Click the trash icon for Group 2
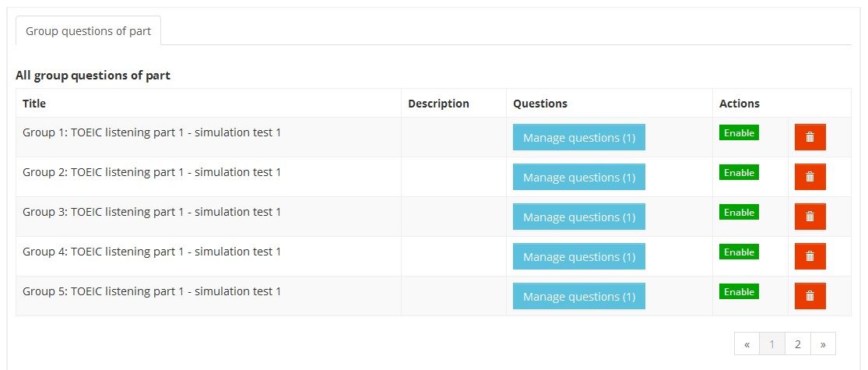 tap(810, 177)
